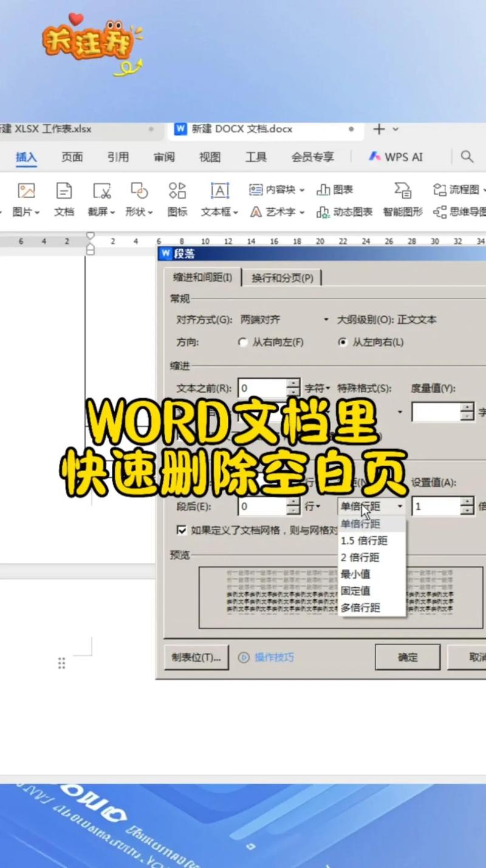This screenshot has height=868, width=486.
Task: Open the 艺术字 word art tool
Action: click(x=276, y=212)
